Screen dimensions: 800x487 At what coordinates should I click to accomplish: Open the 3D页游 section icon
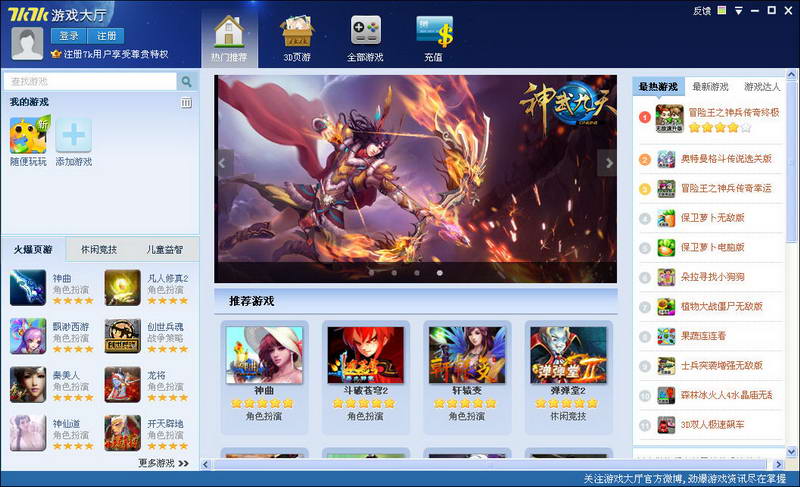click(297, 31)
